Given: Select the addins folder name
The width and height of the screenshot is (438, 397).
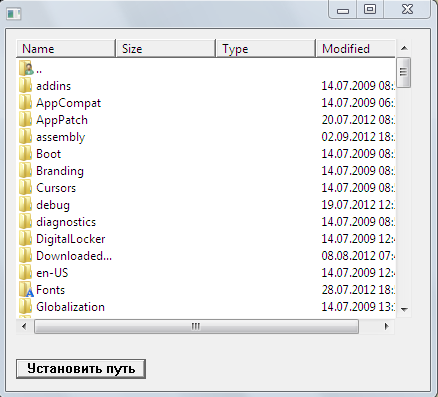Looking at the screenshot, I should coord(53,86).
